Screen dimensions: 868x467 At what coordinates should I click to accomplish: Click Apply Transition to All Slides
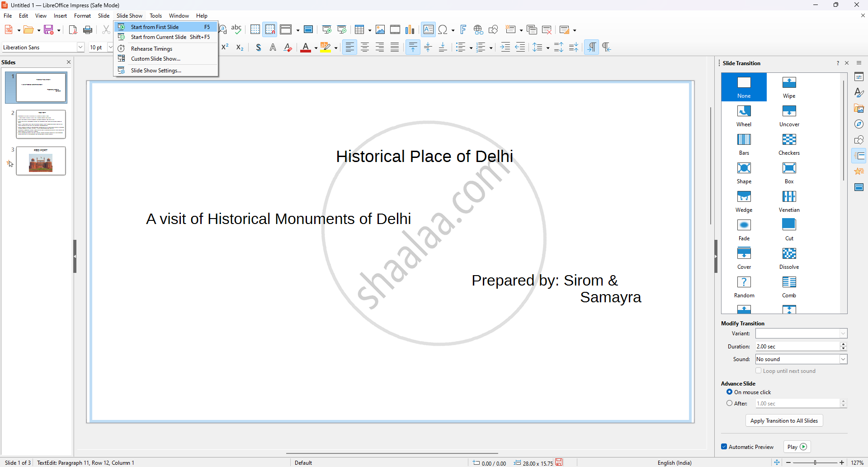pyautogui.click(x=784, y=421)
